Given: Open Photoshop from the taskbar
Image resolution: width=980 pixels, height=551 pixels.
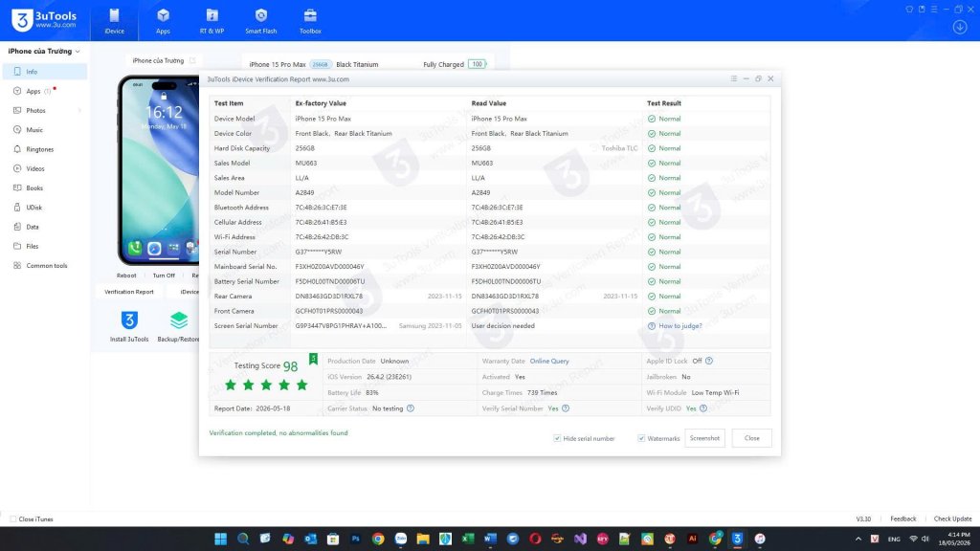Looking at the screenshot, I should click(356, 539).
